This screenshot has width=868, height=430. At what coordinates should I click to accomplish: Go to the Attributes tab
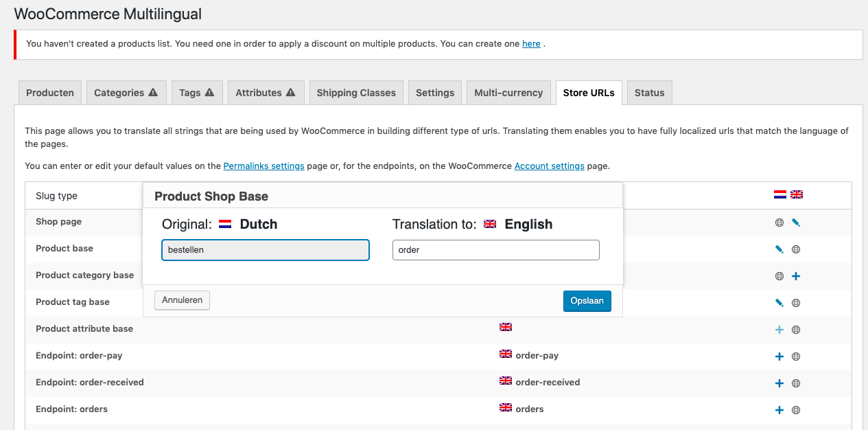[x=266, y=93]
